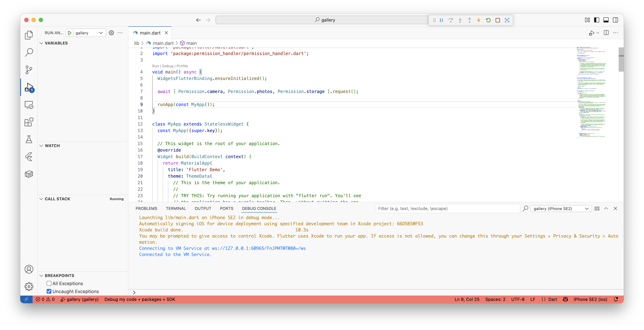644x330 pixels.
Task: Stop the debug session
Action: (x=498, y=20)
